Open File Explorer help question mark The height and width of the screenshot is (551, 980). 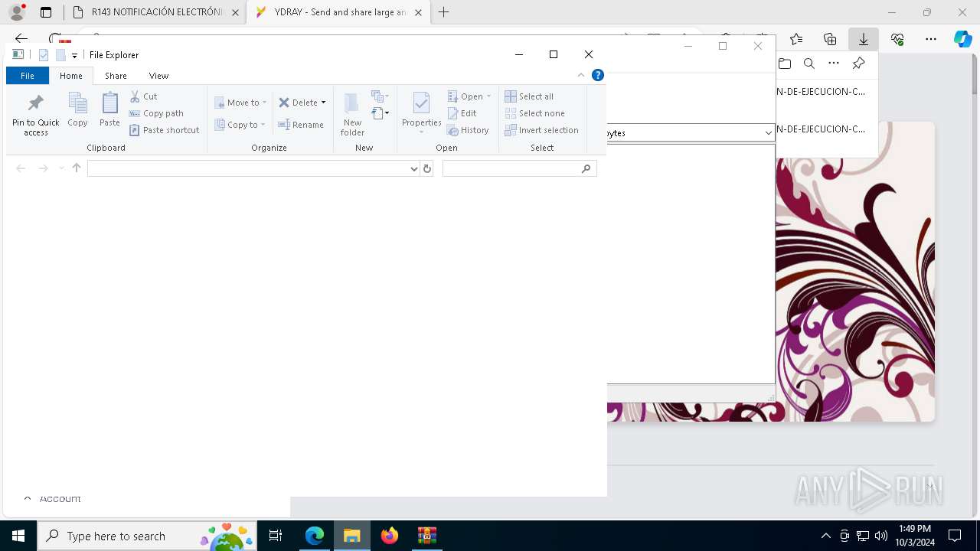click(x=598, y=75)
